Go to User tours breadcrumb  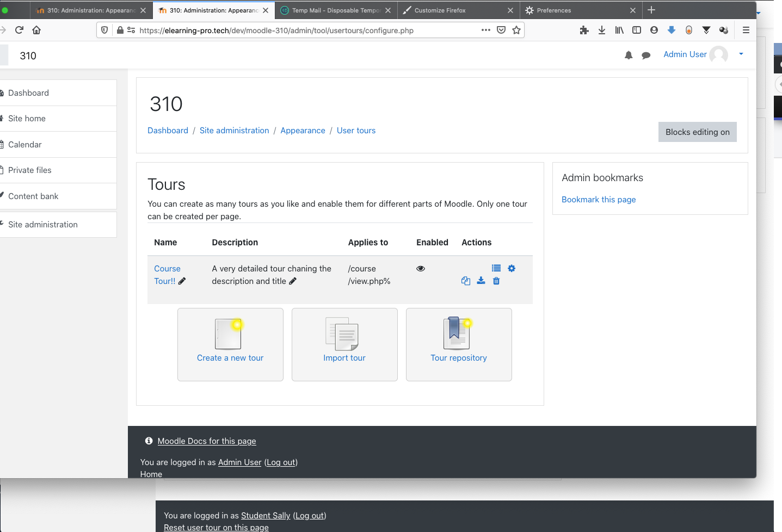[x=356, y=131]
